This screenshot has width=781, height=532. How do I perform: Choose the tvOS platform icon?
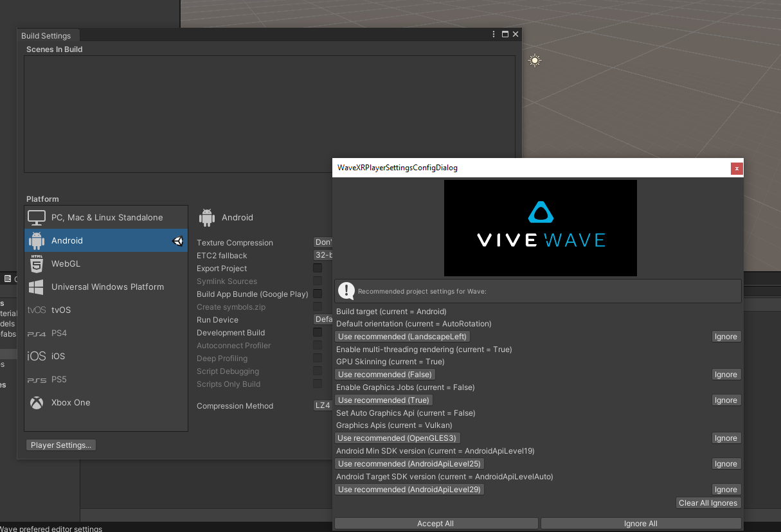[x=37, y=310]
